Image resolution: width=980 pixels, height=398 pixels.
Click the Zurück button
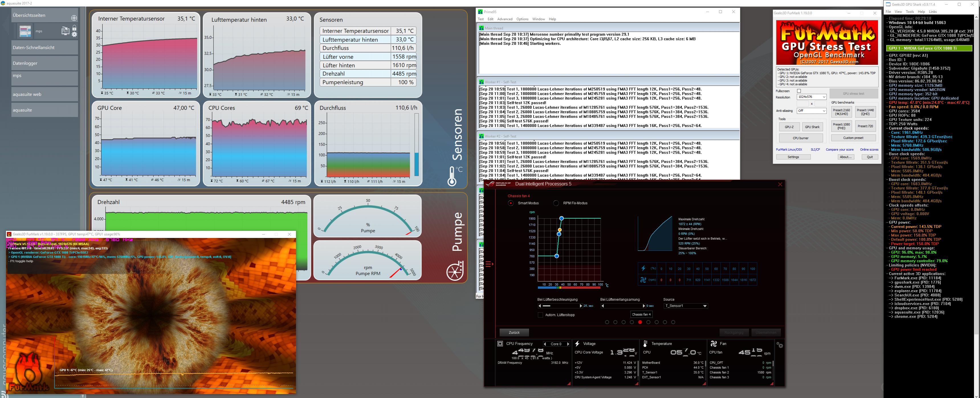514,332
